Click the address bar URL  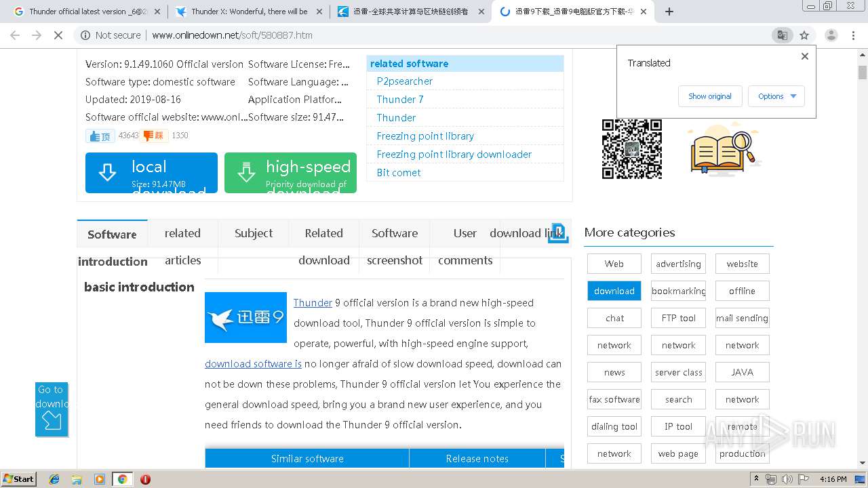tap(232, 35)
